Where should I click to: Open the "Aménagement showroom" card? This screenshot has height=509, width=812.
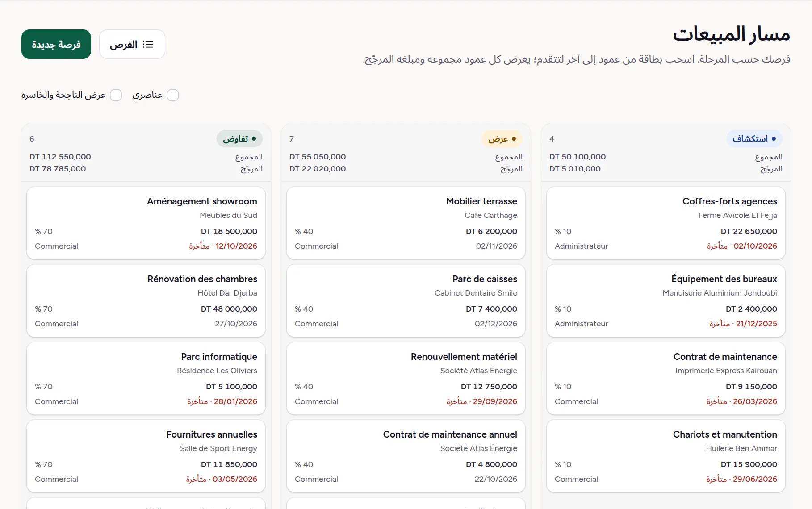point(146,223)
